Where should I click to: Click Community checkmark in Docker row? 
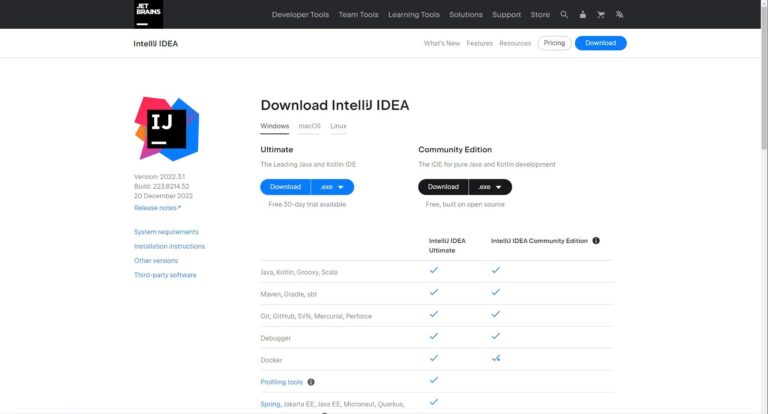(x=496, y=358)
